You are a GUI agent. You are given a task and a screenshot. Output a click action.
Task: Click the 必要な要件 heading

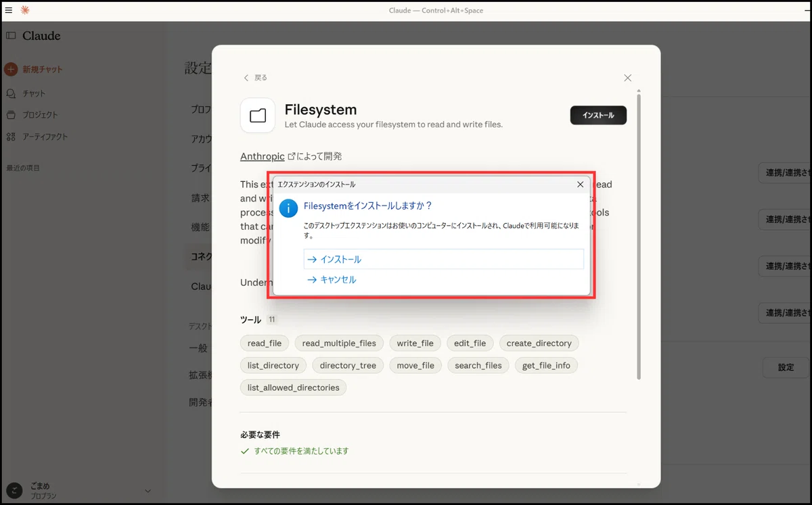coord(260,435)
